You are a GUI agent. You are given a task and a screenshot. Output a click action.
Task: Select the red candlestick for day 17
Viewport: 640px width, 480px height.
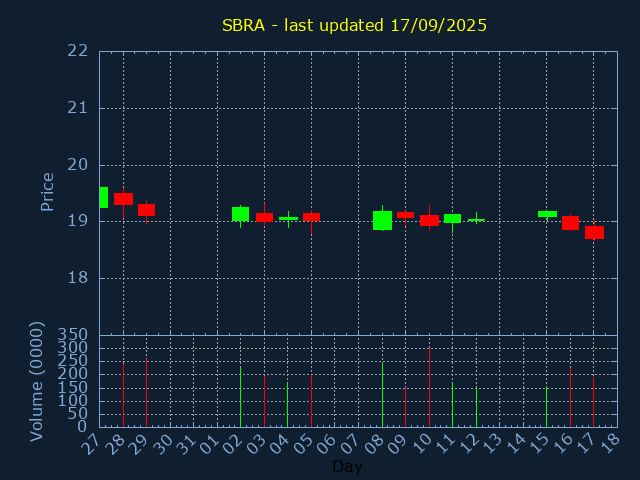594,232
